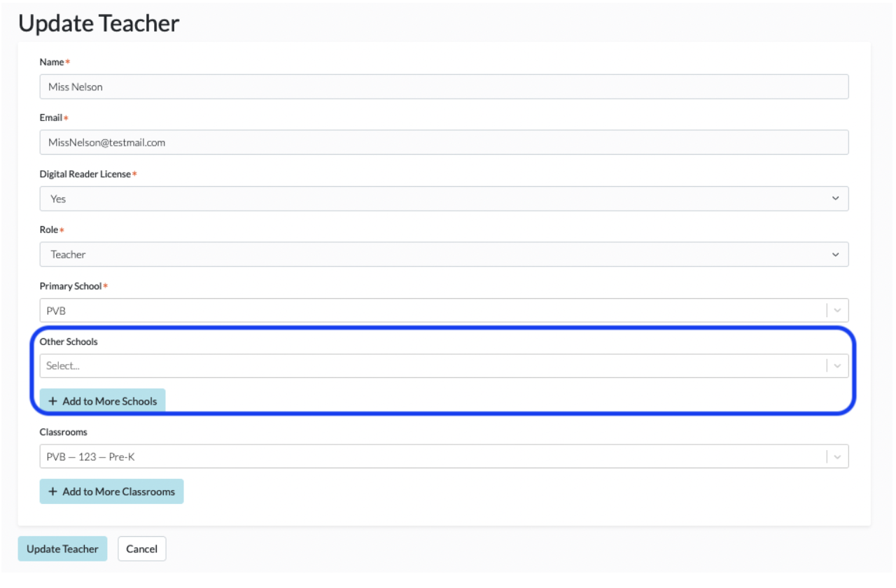The width and height of the screenshot is (896, 588).
Task: Click the Update Teacher page heading
Action: tap(99, 23)
